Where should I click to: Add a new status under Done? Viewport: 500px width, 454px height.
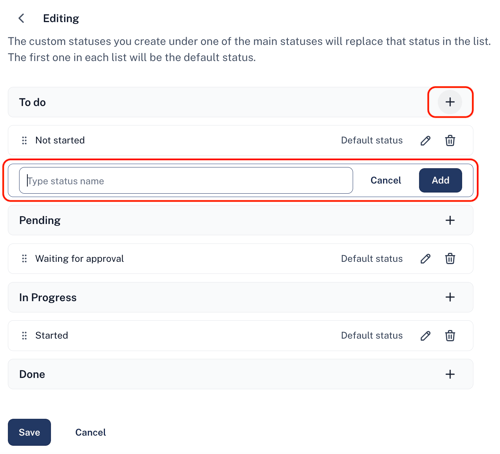pos(450,374)
